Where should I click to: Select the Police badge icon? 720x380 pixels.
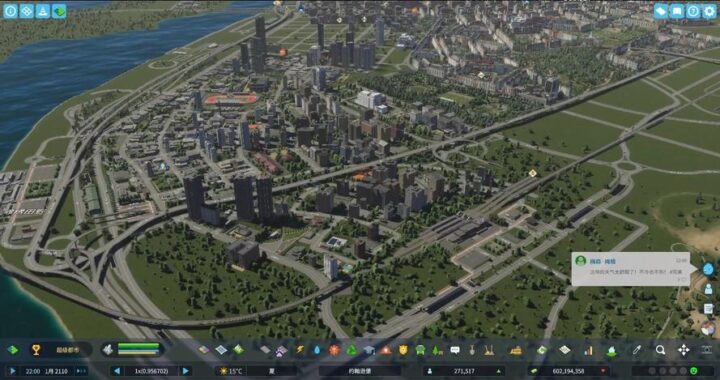tap(403, 350)
